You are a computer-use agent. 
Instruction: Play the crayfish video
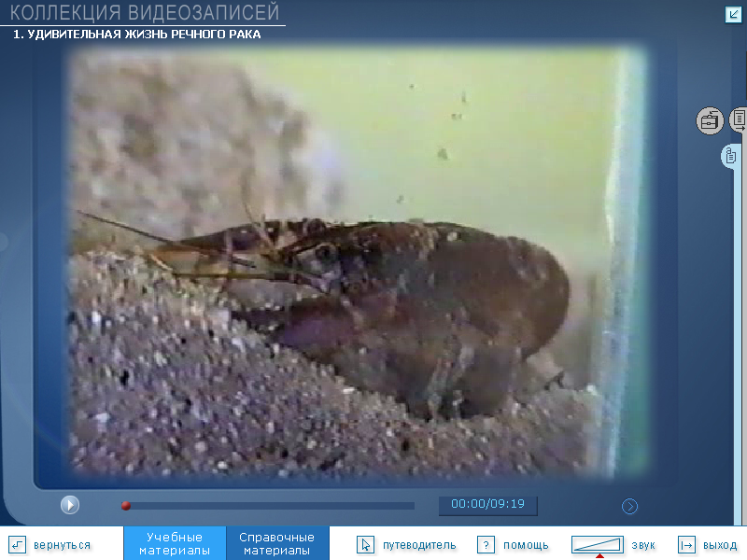(70, 505)
